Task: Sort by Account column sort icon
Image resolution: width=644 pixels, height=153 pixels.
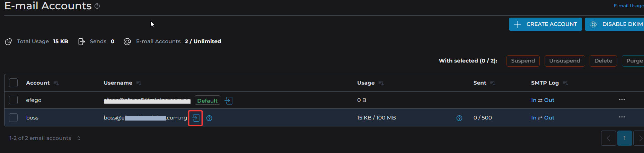Action: point(56,83)
